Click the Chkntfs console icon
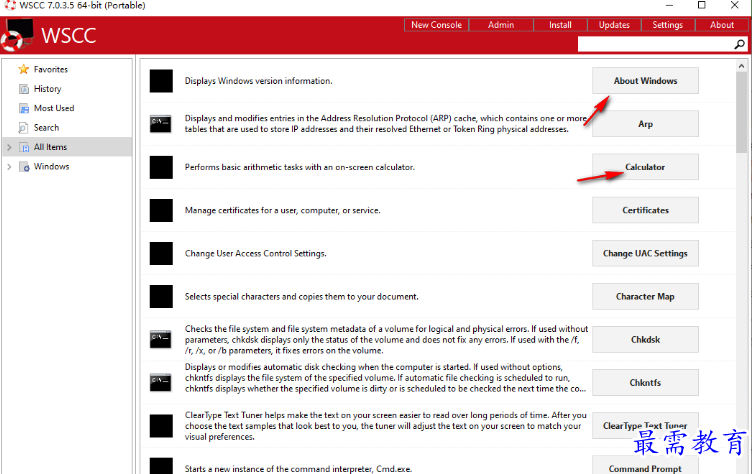The width and height of the screenshot is (755, 474). 161,382
